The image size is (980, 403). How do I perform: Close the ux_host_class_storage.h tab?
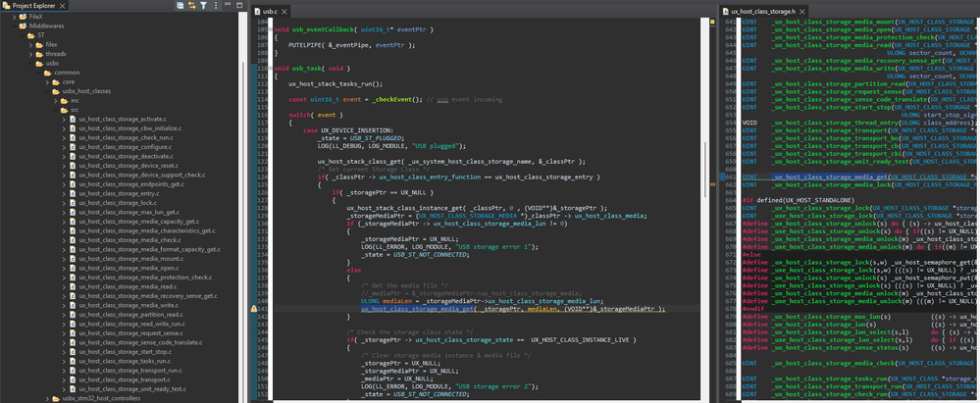802,11
